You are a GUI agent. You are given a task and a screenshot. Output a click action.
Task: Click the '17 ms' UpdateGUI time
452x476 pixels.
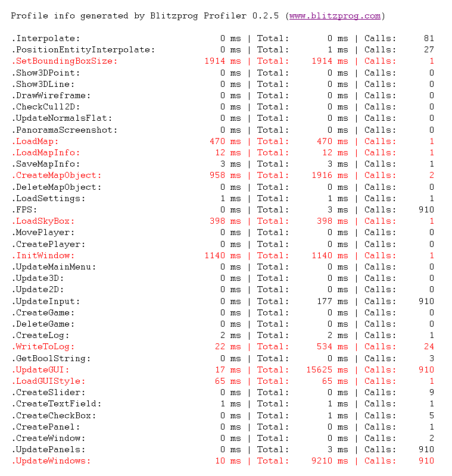(x=228, y=369)
